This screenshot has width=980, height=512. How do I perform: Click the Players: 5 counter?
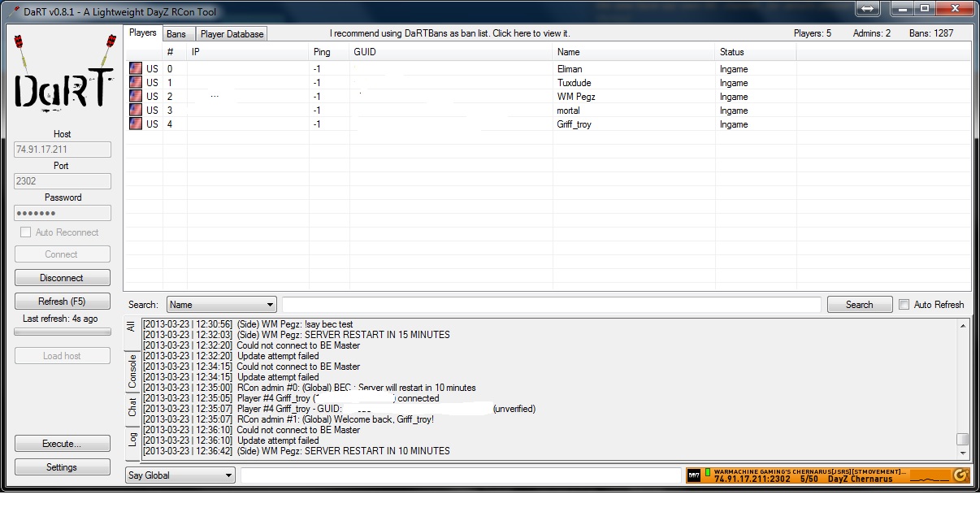813,33
